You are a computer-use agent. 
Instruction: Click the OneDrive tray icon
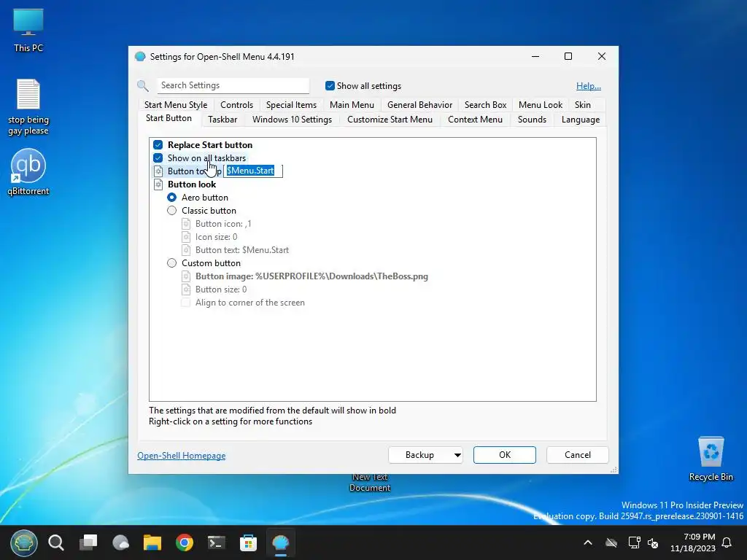611,542
